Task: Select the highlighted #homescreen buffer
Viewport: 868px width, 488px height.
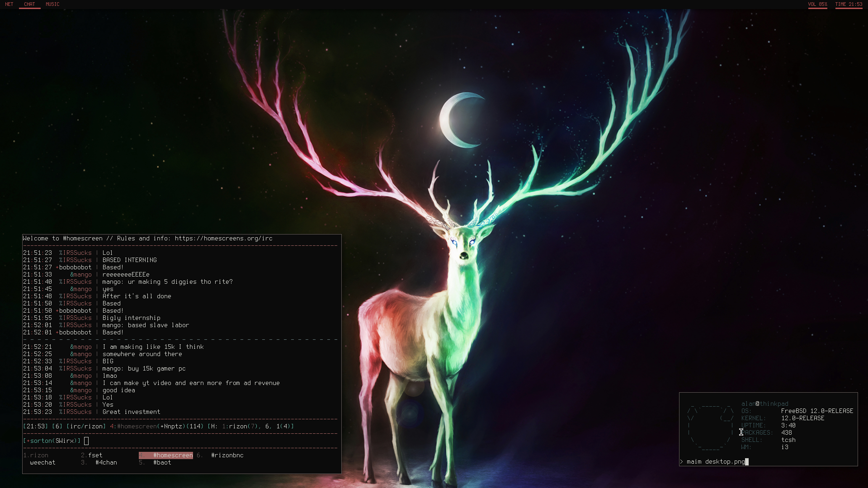Action: pos(166,455)
